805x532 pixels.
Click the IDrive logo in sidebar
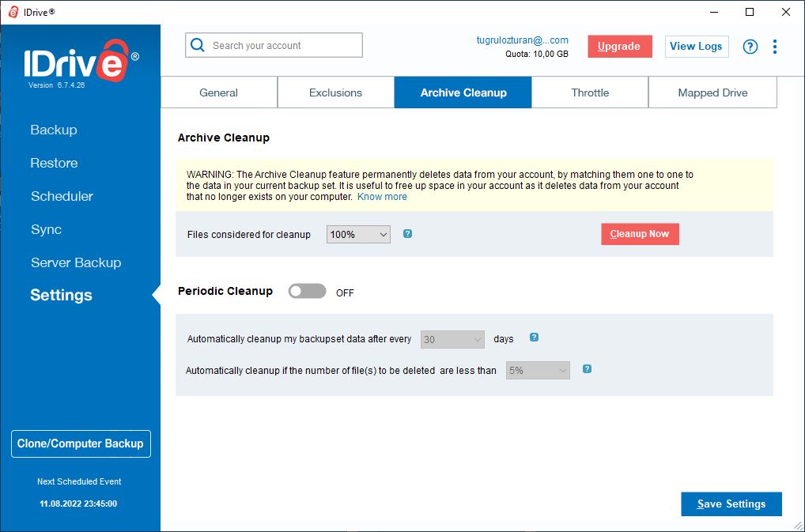(81, 61)
